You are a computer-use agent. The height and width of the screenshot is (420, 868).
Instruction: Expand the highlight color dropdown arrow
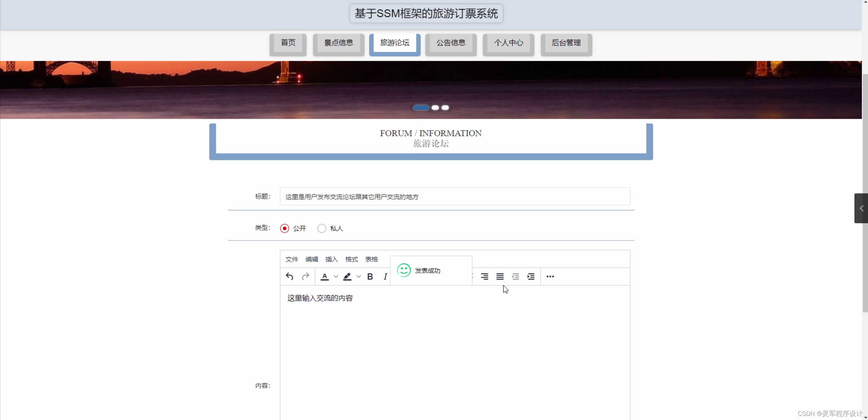359,276
